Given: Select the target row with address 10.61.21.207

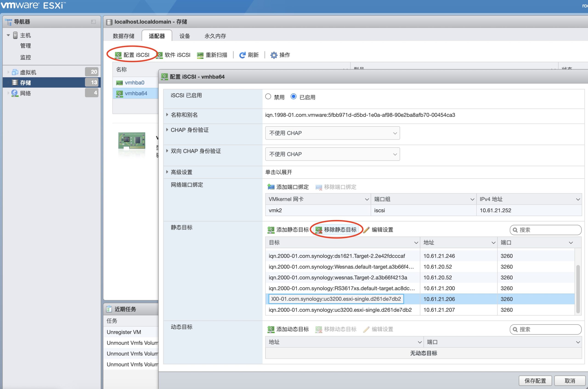Looking at the screenshot, I should 420,310.
